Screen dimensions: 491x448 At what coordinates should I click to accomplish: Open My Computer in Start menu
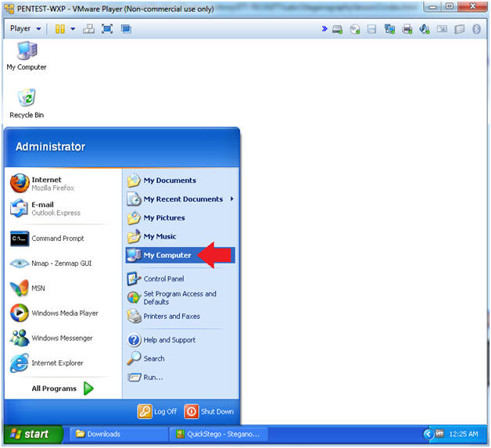click(x=180, y=255)
